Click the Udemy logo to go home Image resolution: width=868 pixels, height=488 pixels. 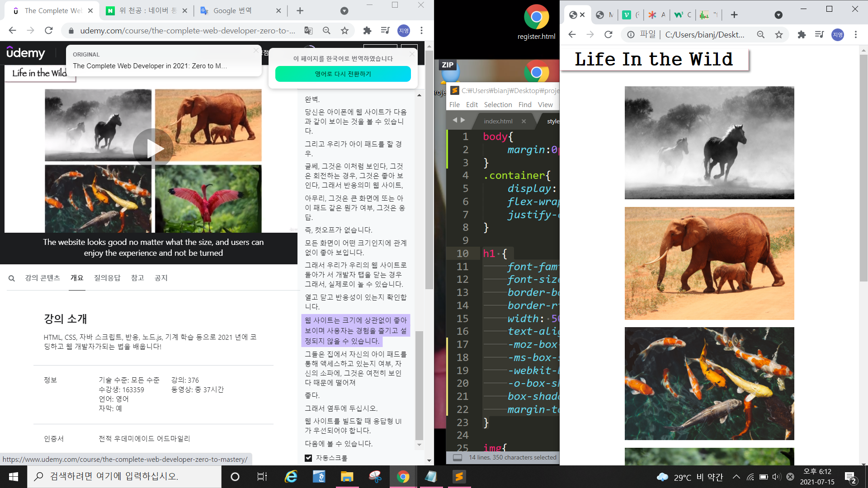[26, 53]
